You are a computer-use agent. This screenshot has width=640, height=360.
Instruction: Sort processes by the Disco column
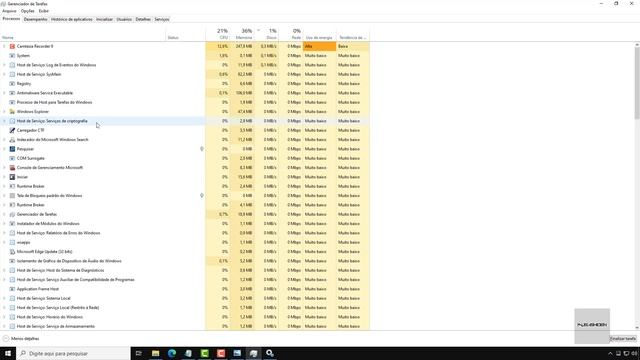tap(267, 34)
